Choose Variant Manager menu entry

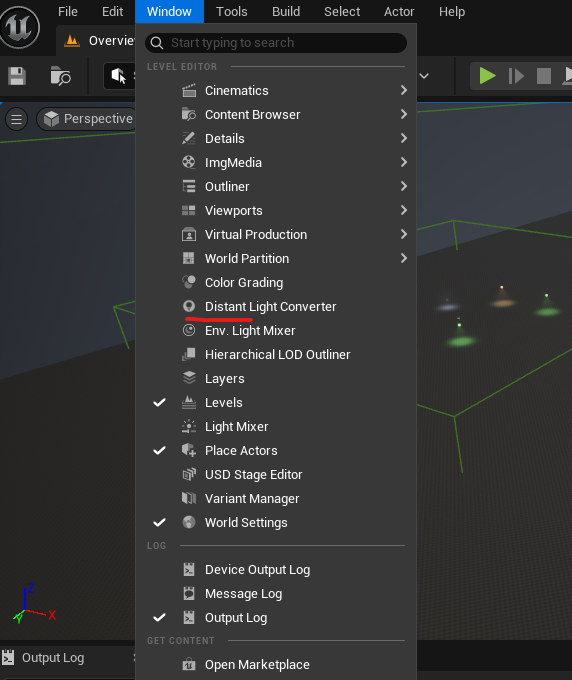(x=276, y=498)
